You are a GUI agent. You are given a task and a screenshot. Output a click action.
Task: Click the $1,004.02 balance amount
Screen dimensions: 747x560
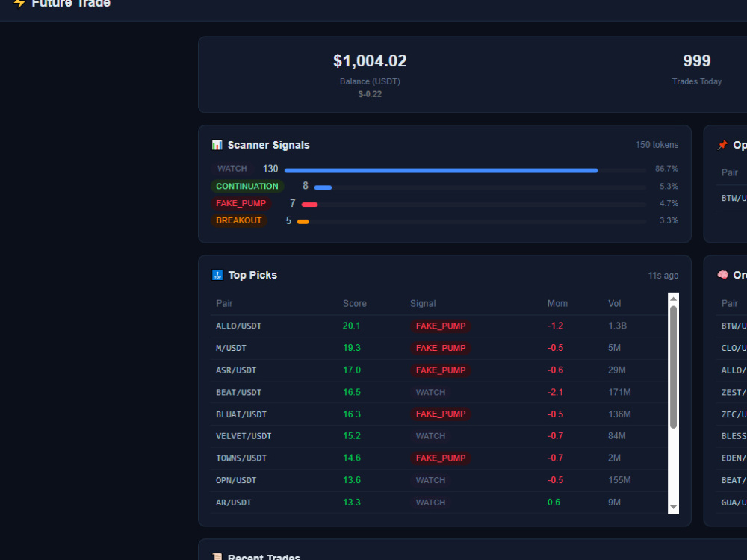pyautogui.click(x=371, y=61)
